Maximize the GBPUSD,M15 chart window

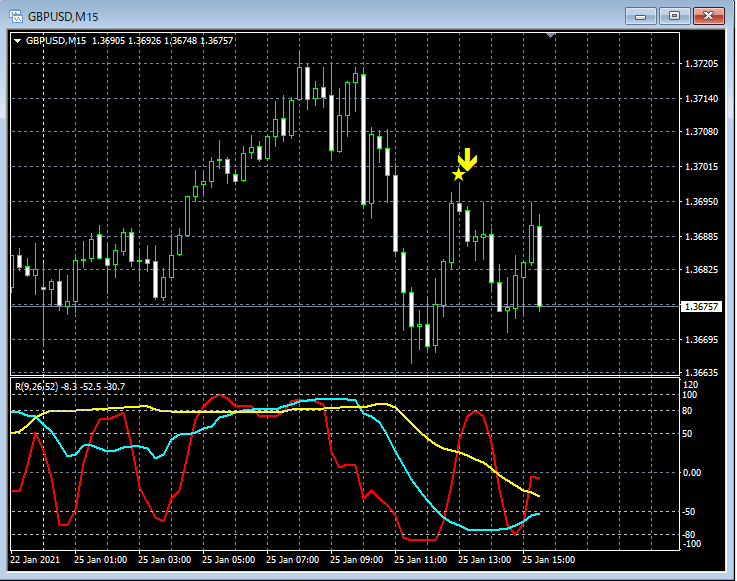coord(674,16)
